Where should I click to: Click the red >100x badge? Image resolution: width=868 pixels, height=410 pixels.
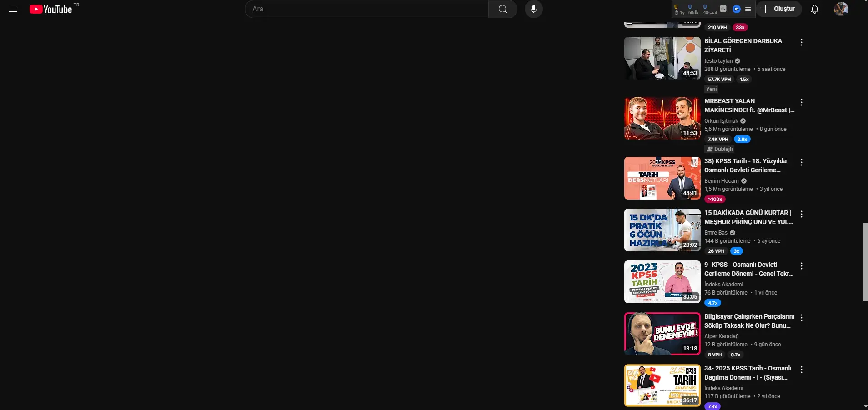(715, 199)
